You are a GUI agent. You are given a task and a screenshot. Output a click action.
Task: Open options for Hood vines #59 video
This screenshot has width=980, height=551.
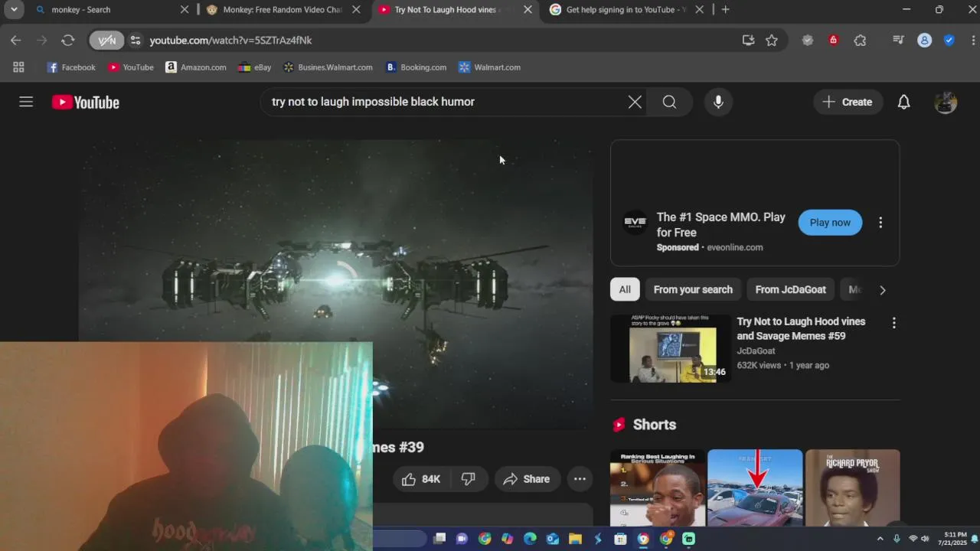pyautogui.click(x=893, y=323)
